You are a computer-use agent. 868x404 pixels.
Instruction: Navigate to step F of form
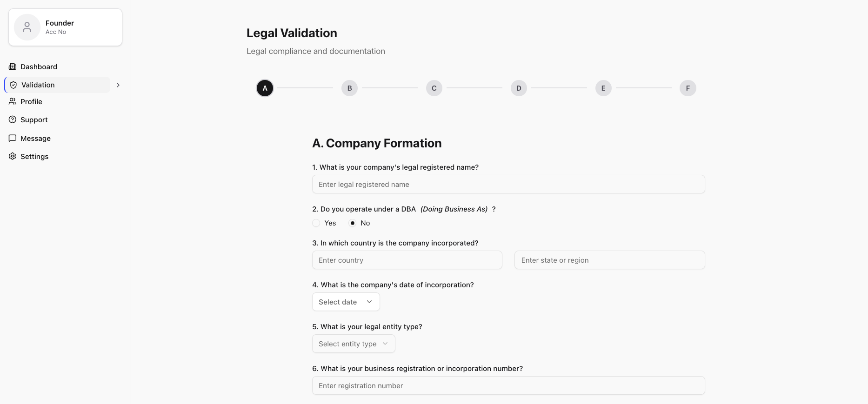[x=688, y=88]
